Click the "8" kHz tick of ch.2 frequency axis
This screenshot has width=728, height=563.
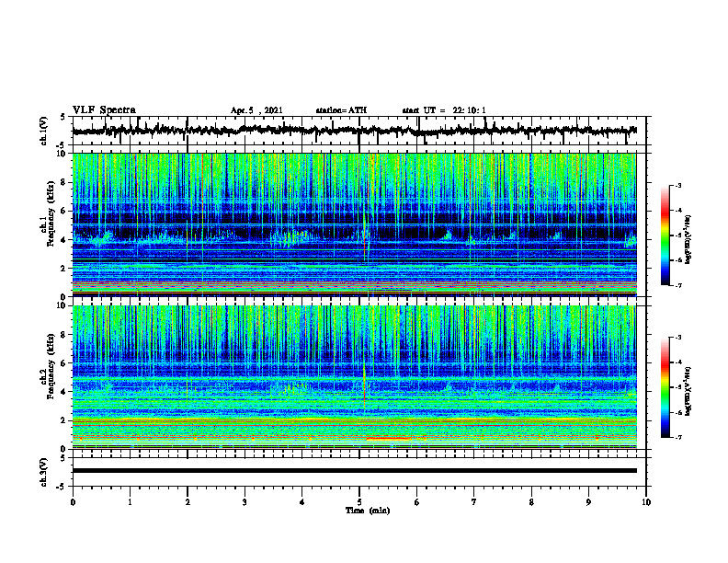point(64,335)
